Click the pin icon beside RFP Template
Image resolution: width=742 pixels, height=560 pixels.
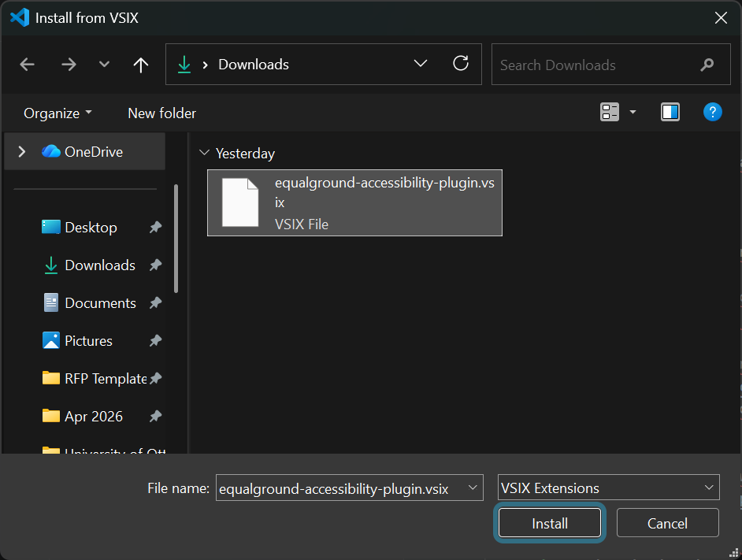156,379
